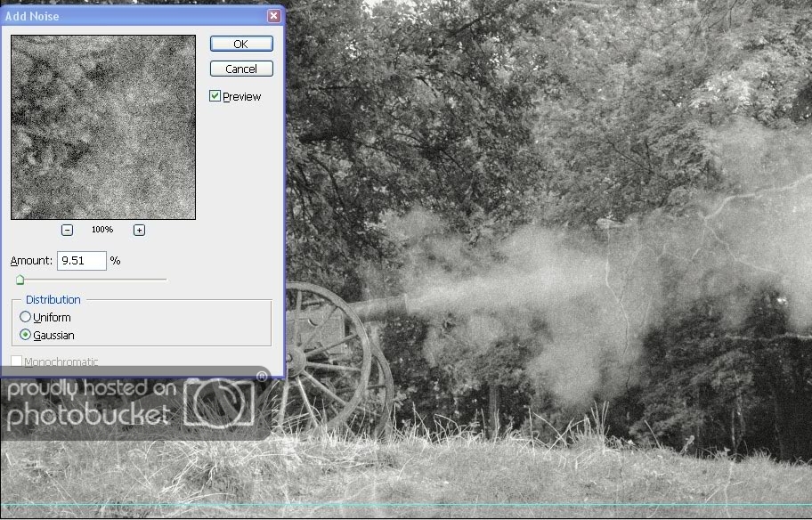Screen dimensions: 812x520
Task: Cancel the Add Noise filter
Action: [241, 69]
